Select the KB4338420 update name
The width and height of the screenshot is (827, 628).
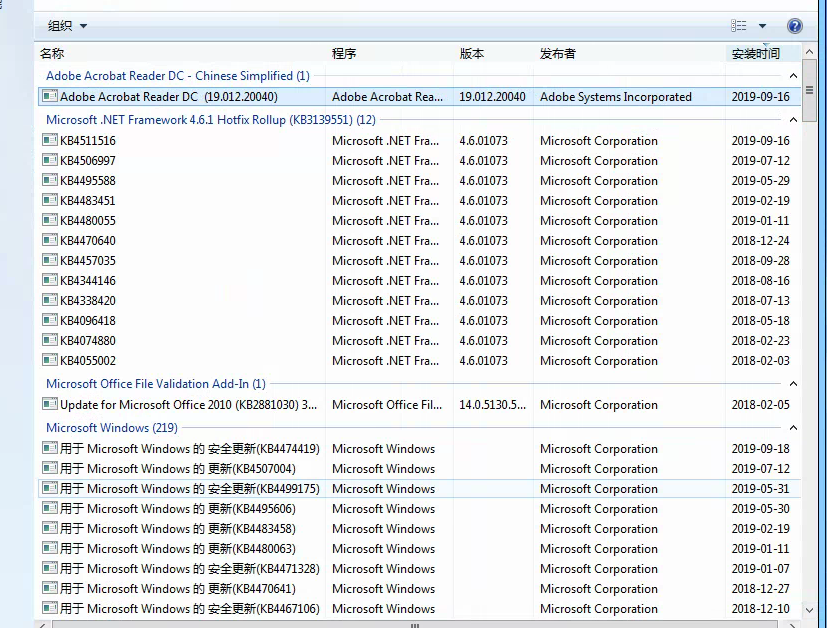coord(88,301)
